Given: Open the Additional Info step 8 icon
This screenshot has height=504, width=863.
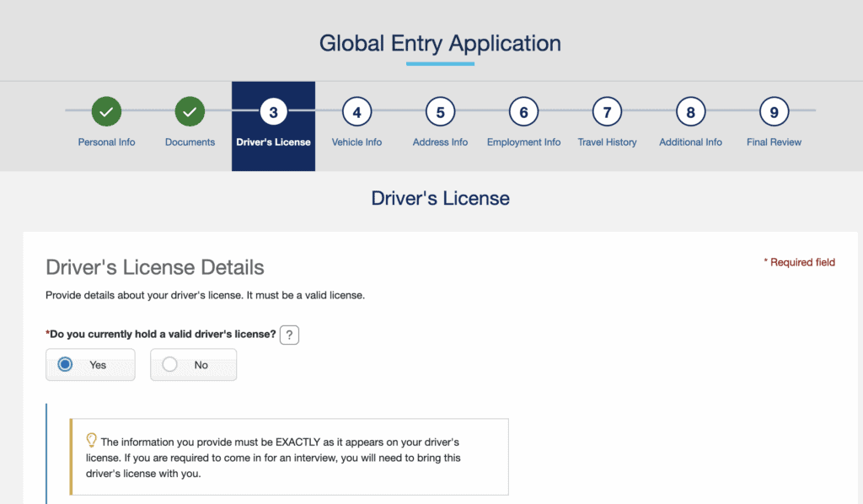Looking at the screenshot, I should coord(690,111).
